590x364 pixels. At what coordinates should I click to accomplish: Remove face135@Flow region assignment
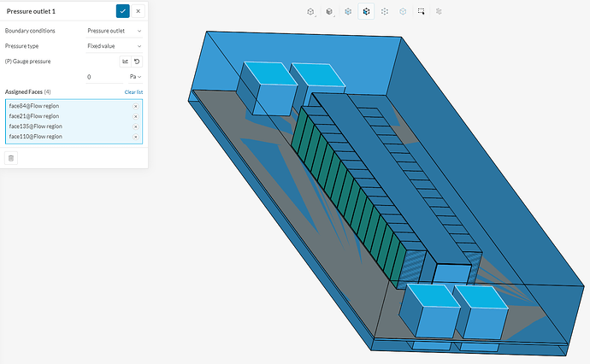pyautogui.click(x=135, y=126)
